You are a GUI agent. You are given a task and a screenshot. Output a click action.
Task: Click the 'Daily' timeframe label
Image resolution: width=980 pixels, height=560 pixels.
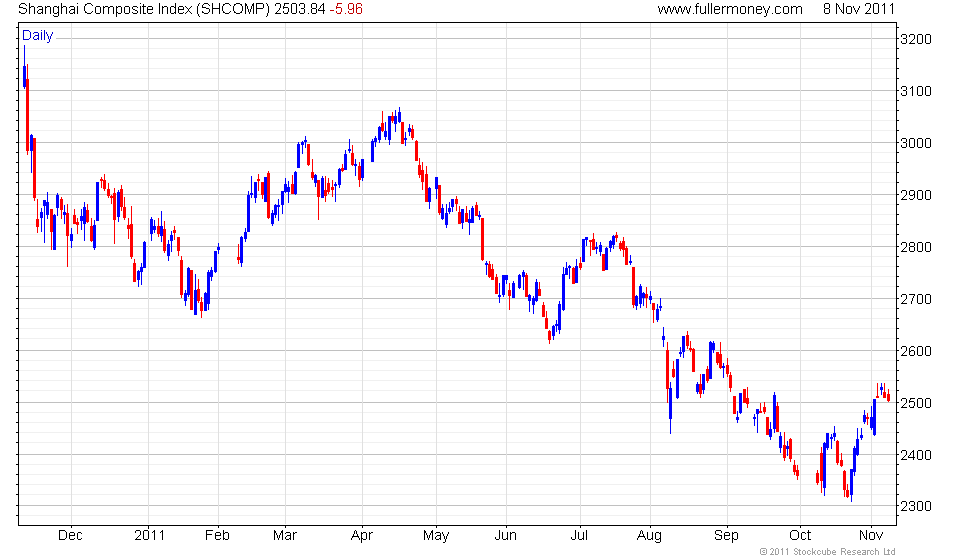(38, 36)
